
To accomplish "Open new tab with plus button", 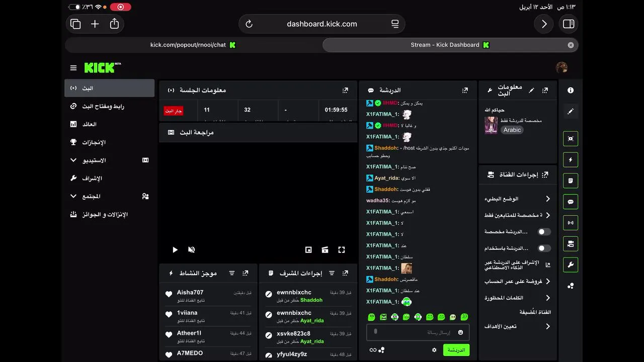I will pos(95,24).
